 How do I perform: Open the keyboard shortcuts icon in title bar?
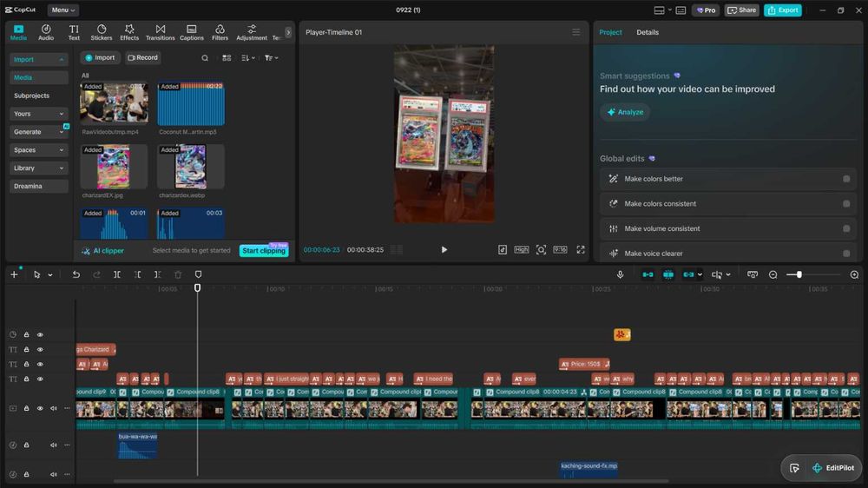[681, 10]
